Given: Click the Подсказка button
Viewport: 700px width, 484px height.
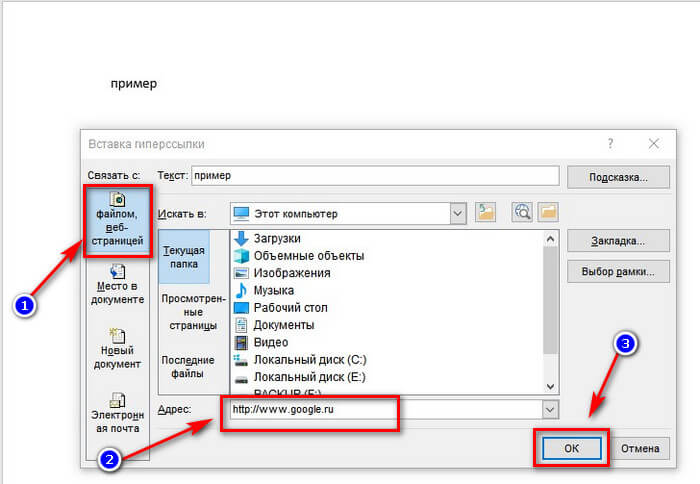Looking at the screenshot, I should tap(618, 177).
